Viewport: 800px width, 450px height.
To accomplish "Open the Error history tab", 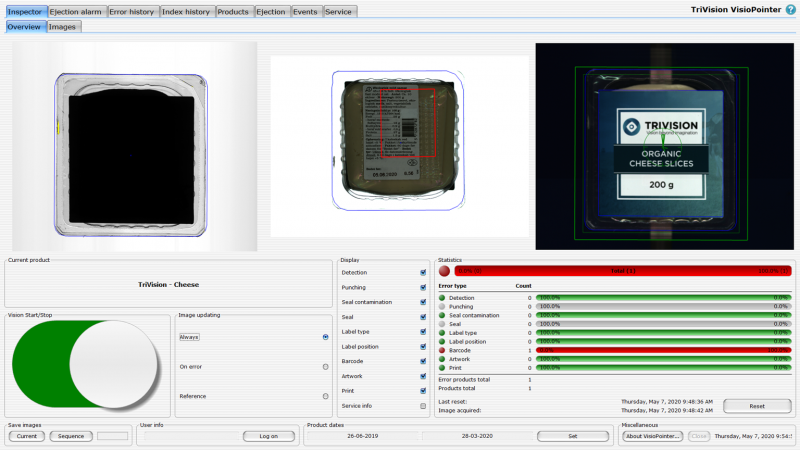I will [132, 11].
